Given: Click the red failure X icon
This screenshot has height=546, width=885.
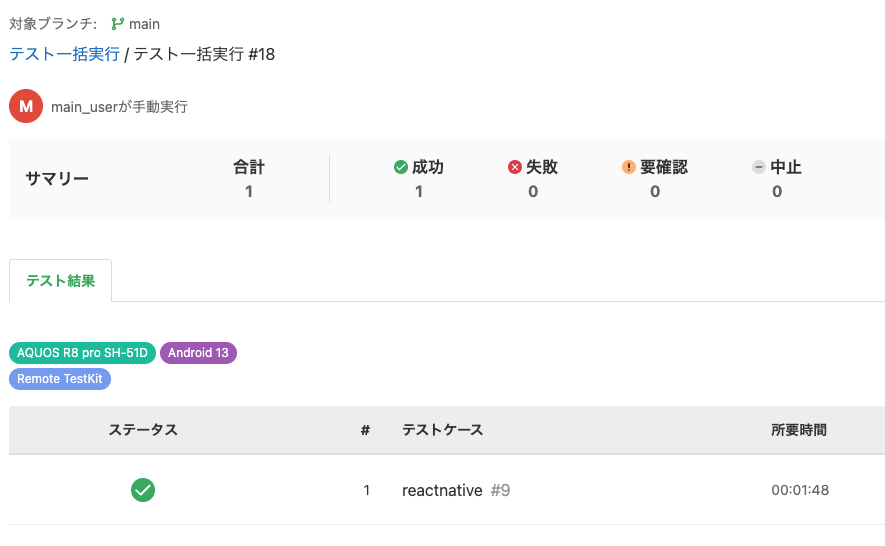Looking at the screenshot, I should click(x=515, y=168).
